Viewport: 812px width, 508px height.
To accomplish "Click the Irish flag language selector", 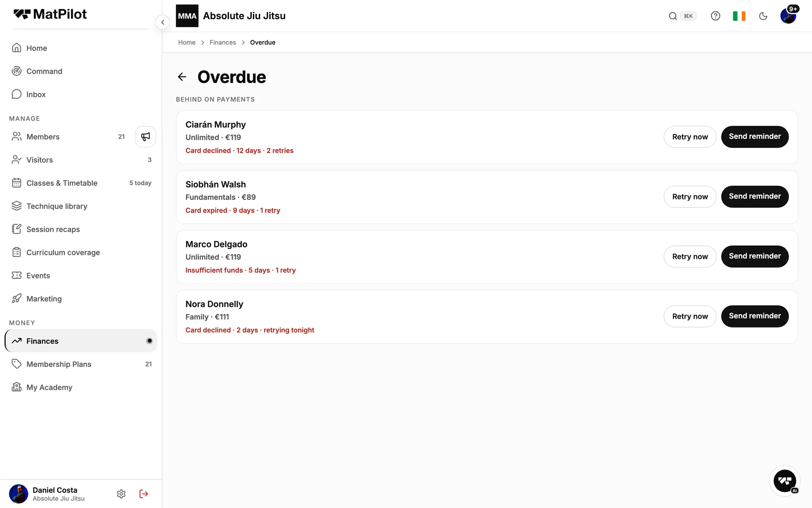I will [739, 16].
